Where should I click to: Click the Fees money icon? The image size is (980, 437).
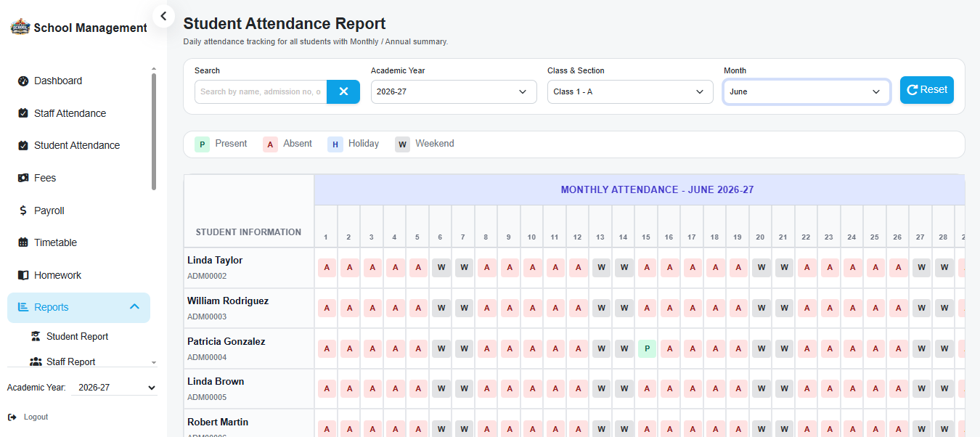(x=23, y=178)
